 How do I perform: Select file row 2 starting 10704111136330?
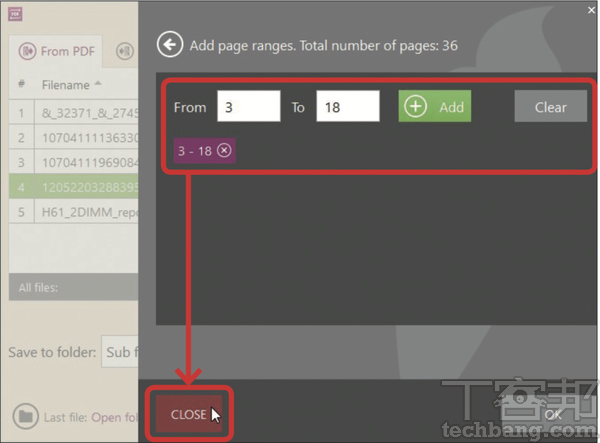tap(73, 137)
